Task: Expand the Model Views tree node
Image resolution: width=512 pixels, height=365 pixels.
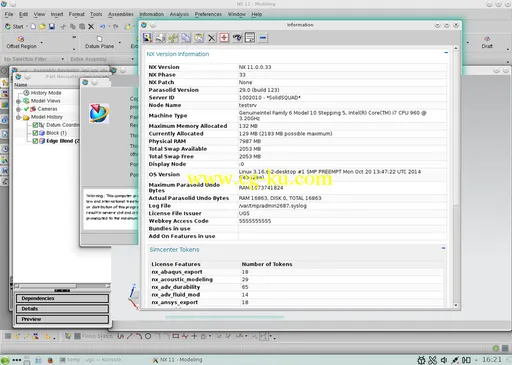Action: pyautogui.click(x=18, y=101)
